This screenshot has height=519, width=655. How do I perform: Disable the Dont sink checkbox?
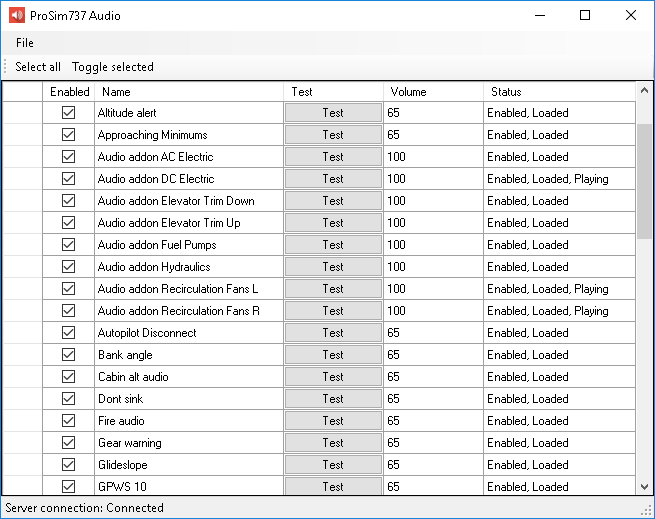point(69,399)
